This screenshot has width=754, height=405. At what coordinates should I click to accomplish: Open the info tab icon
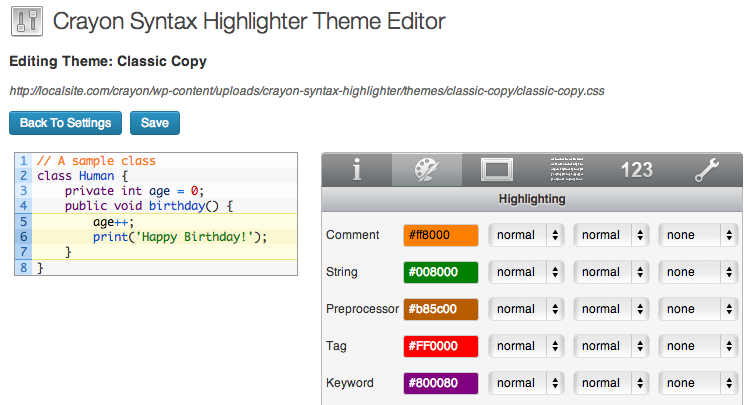[x=357, y=170]
